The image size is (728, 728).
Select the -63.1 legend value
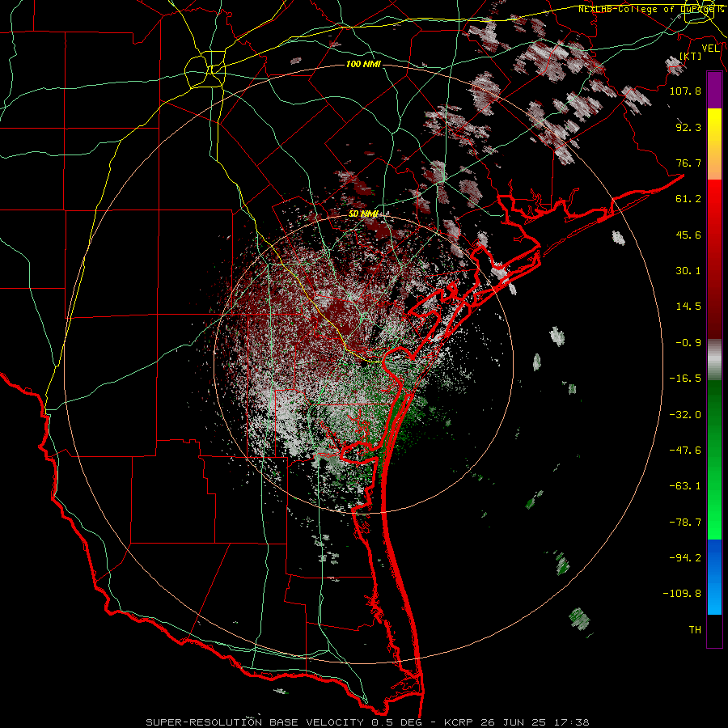[685, 486]
